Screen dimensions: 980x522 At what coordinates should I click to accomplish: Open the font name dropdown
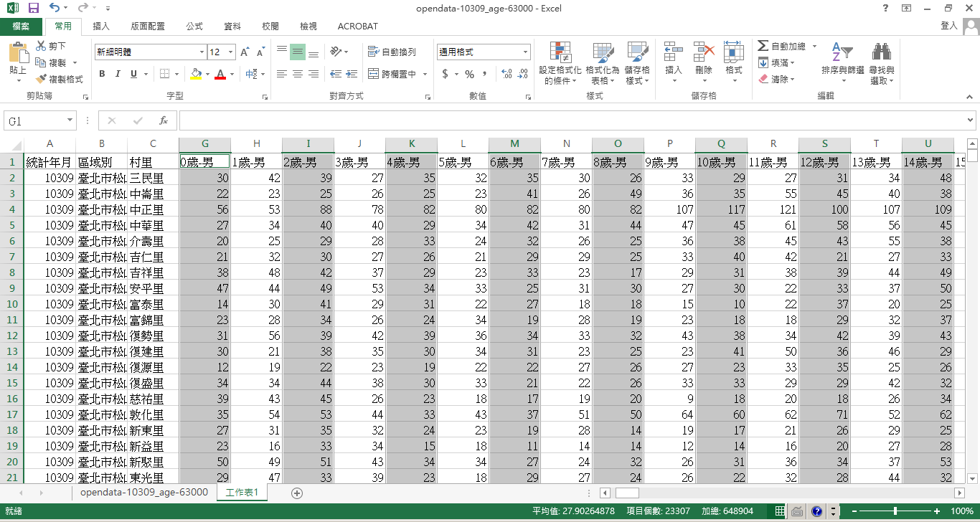click(x=202, y=52)
